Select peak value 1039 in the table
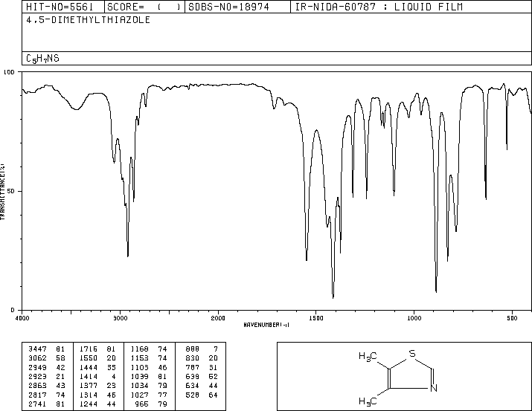This screenshot has height=411, width=532. (139, 376)
